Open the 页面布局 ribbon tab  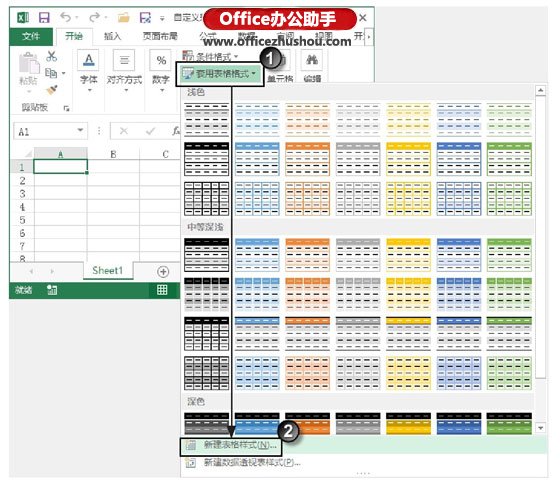(x=160, y=36)
